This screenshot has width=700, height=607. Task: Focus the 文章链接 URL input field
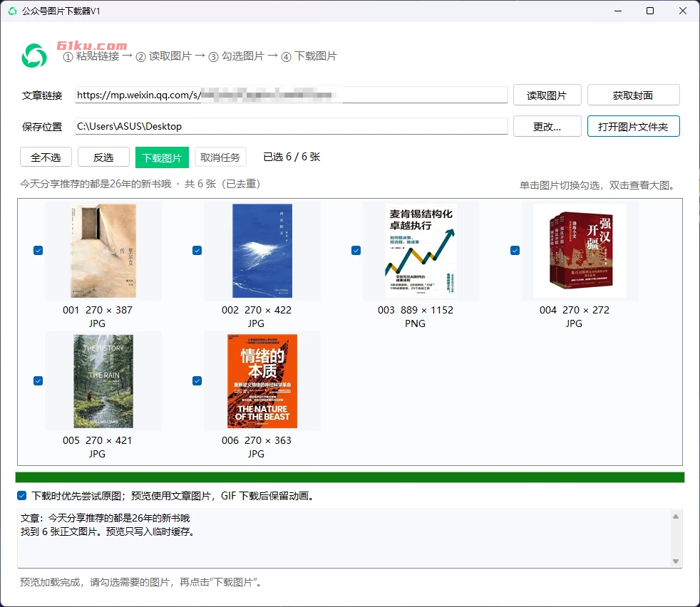coord(291,95)
